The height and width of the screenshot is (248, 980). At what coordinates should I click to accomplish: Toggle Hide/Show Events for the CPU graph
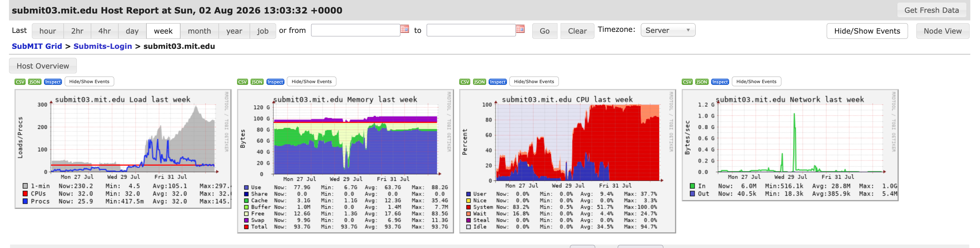click(534, 81)
